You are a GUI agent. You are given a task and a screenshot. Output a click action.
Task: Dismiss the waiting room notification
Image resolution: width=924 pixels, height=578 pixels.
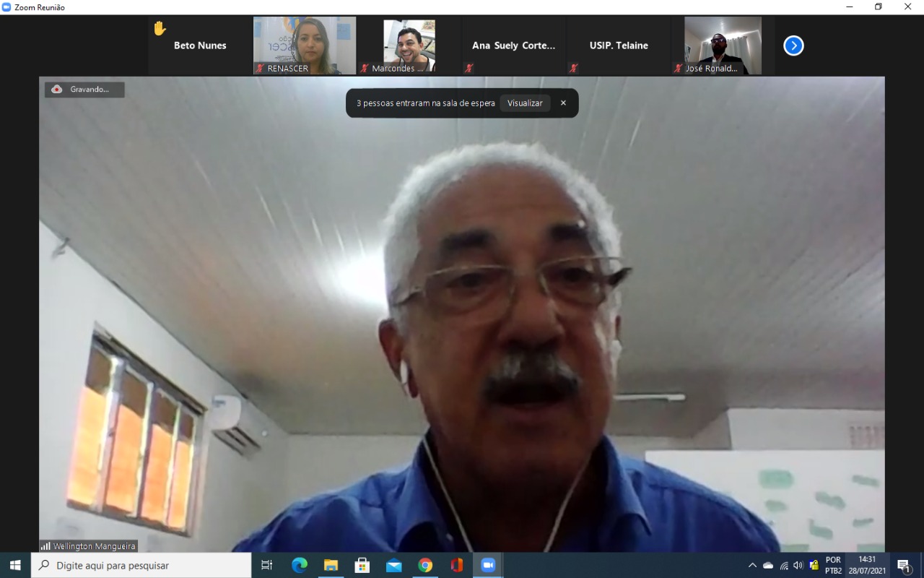[563, 103]
